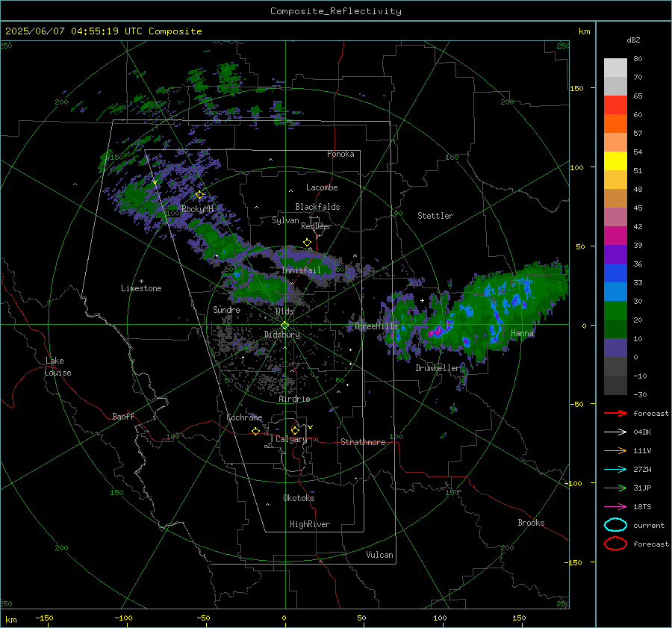Select the magenta 42 dBZ legend swatch
The width and height of the screenshot is (672, 628).
tap(615, 236)
